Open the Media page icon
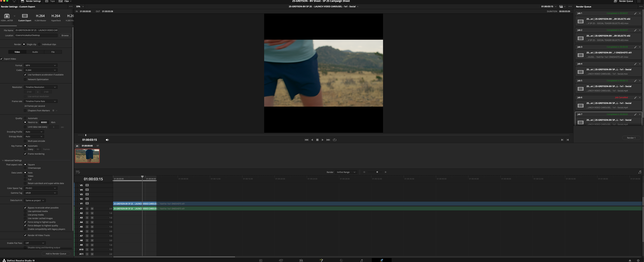 click(x=261, y=260)
